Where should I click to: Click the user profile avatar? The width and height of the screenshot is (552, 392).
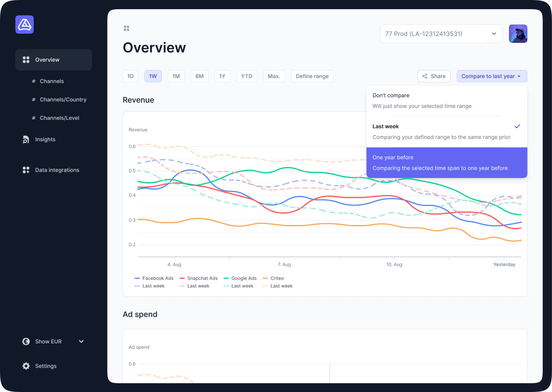(x=518, y=34)
